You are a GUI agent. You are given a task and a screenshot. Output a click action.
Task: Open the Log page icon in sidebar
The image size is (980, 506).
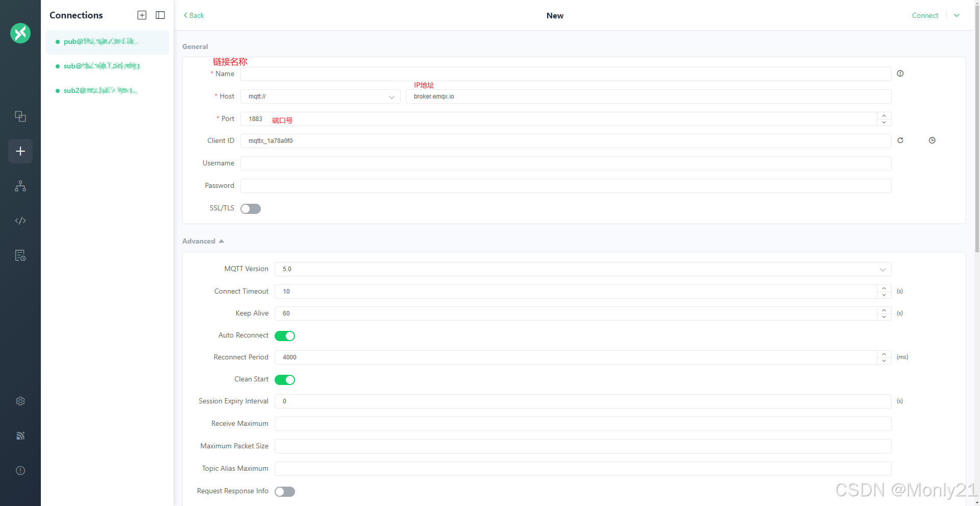click(20, 255)
